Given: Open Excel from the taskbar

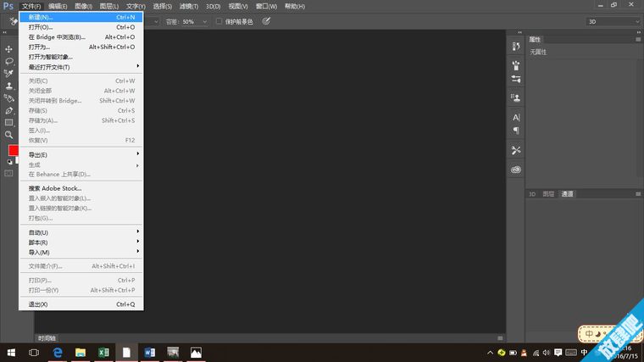Looking at the screenshot, I should [103, 353].
